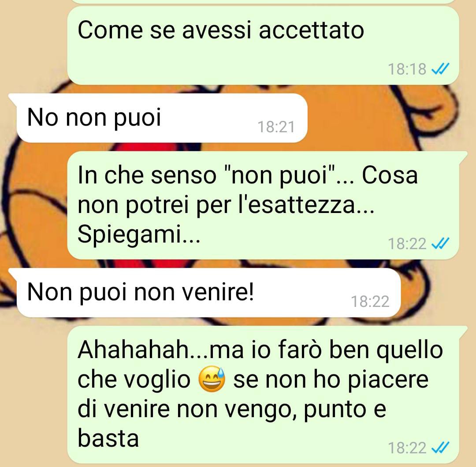476x467 pixels.
Task: Tap the 18:22 timestamp of last message
Action: click(x=407, y=448)
